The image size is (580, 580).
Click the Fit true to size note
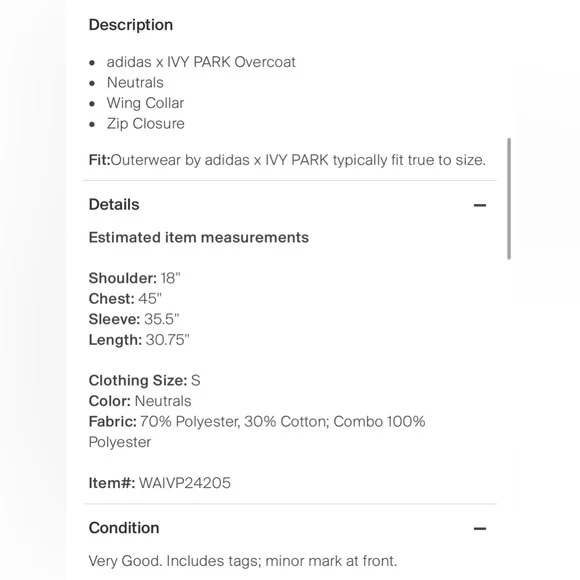[287, 160]
